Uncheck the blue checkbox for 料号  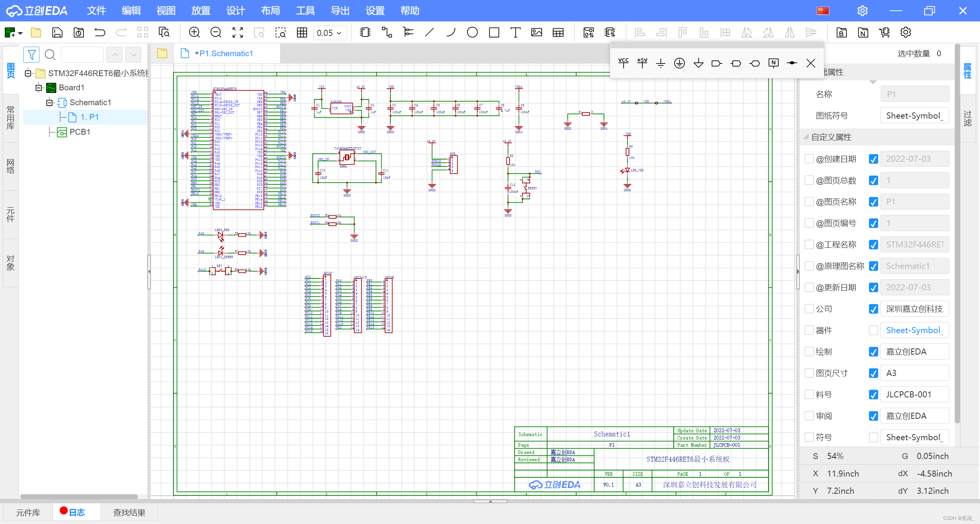pyautogui.click(x=873, y=394)
